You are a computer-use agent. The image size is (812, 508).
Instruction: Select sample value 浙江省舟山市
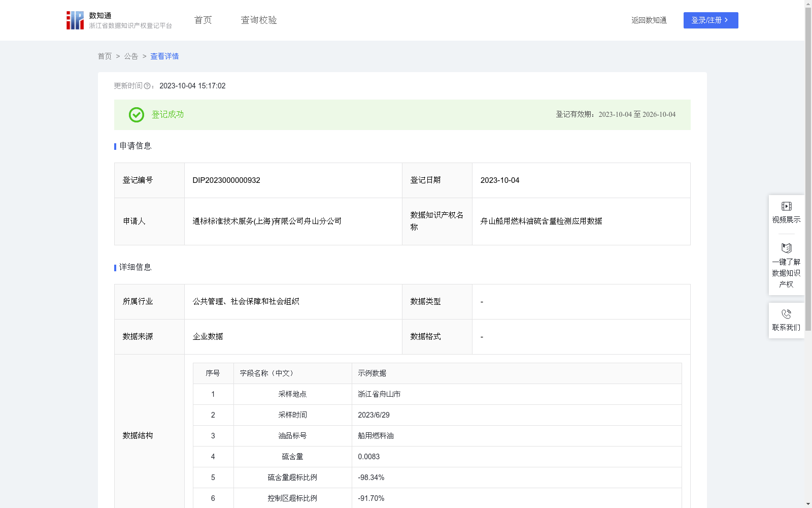point(379,394)
